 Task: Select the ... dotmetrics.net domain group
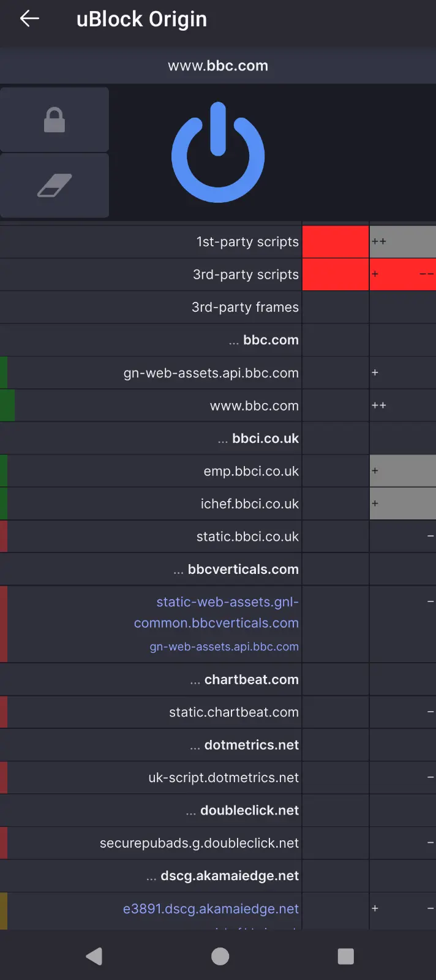click(151, 745)
